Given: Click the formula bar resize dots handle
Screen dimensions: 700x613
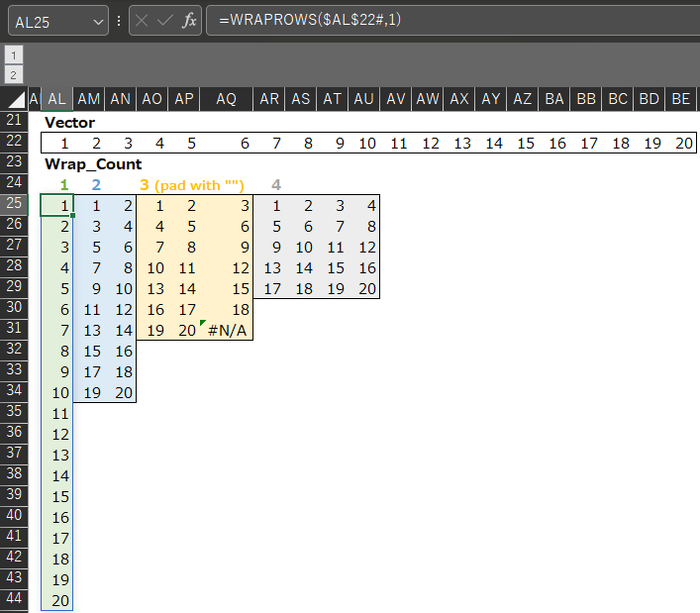Looking at the screenshot, I should tap(119, 21).
